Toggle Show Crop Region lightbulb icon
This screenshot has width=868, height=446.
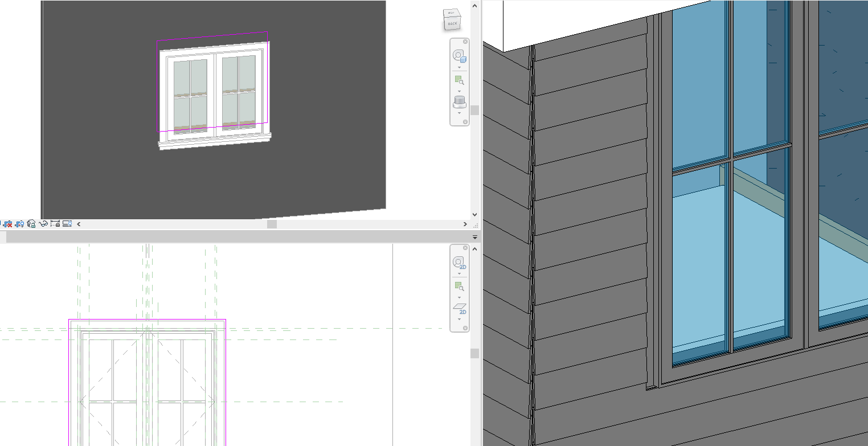click(x=19, y=224)
